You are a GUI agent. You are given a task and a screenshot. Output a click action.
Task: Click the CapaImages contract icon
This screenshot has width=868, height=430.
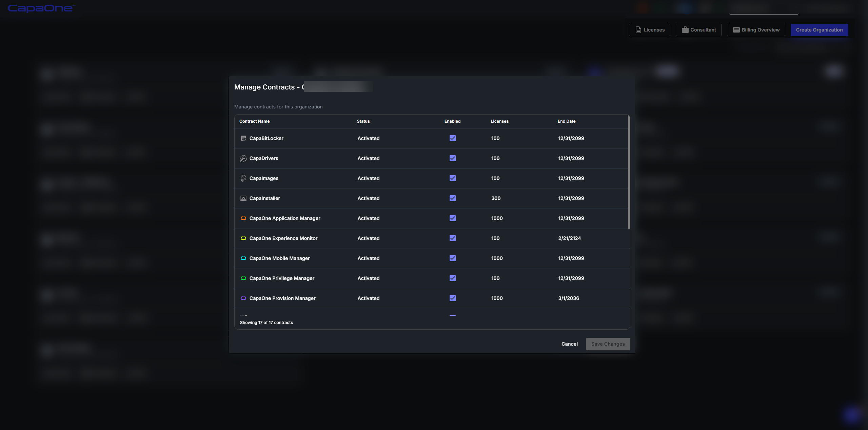[x=243, y=178]
